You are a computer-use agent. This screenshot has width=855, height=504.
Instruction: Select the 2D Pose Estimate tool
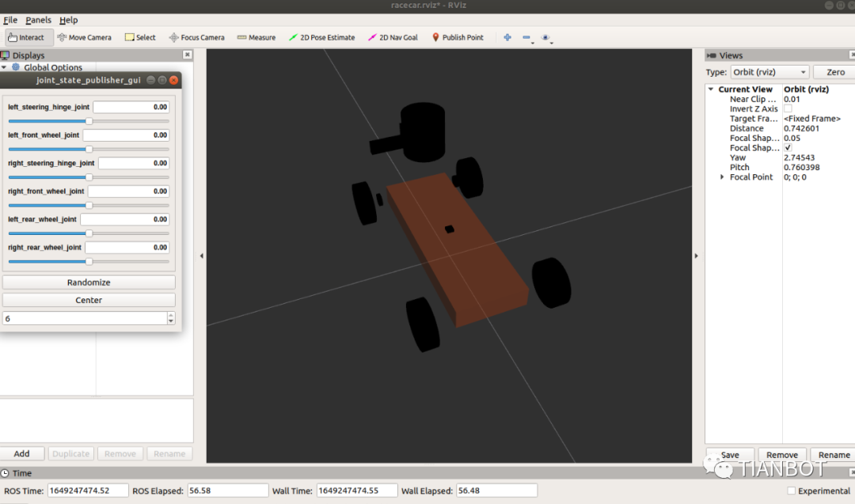click(x=321, y=38)
